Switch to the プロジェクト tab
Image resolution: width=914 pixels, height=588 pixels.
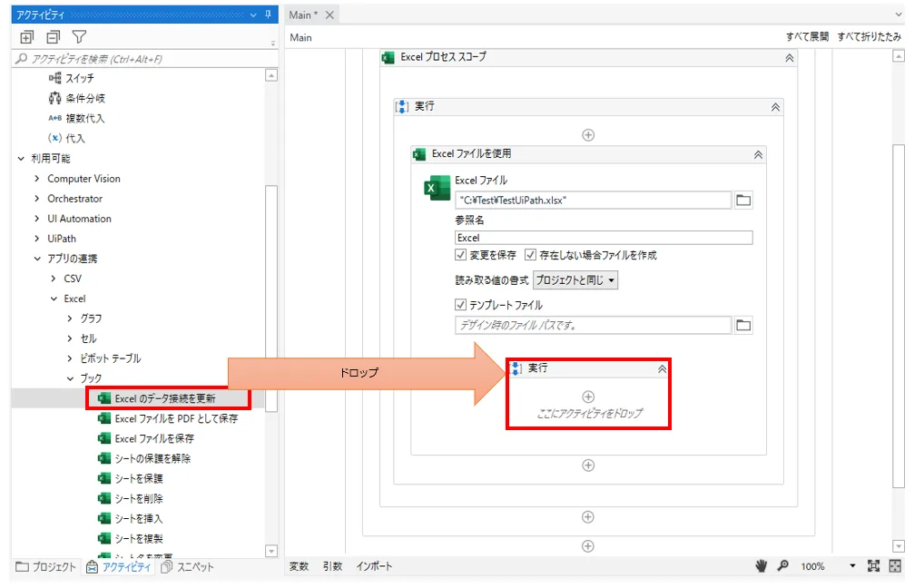click(46, 567)
